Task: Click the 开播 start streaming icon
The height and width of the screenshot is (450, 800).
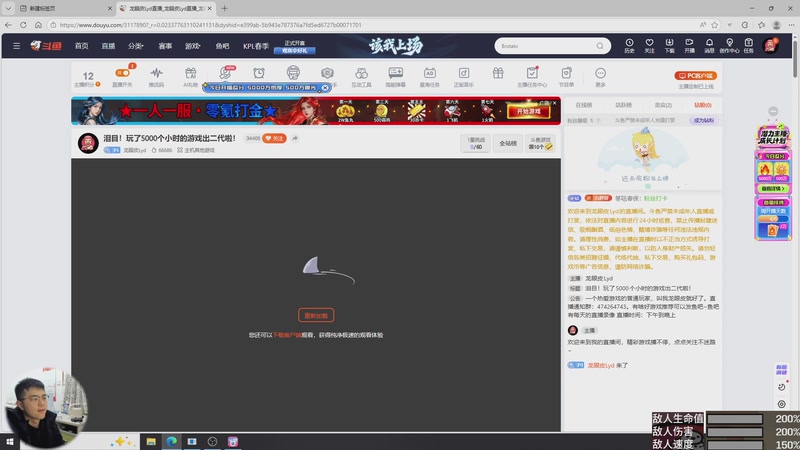Action: click(689, 46)
